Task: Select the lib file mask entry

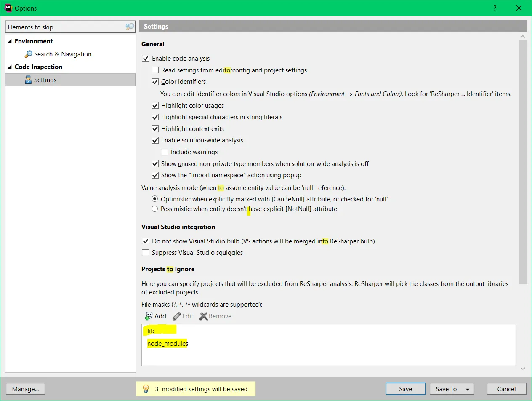Action: point(151,331)
